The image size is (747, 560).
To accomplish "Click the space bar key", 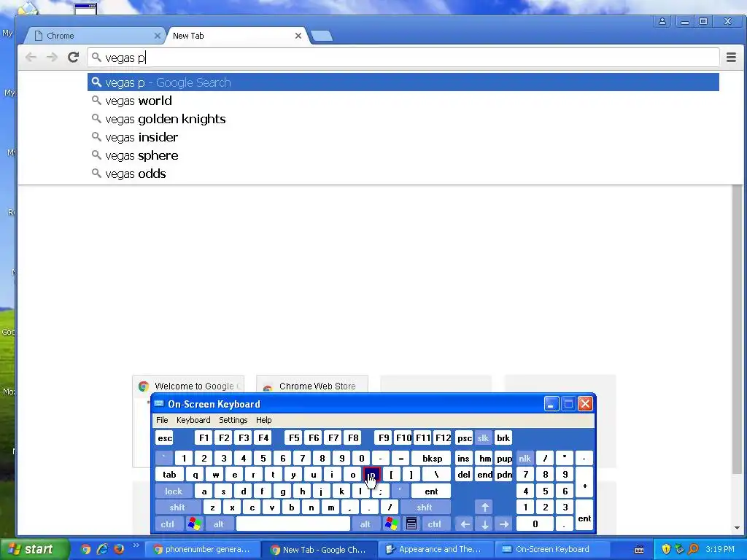I will coord(293,524).
